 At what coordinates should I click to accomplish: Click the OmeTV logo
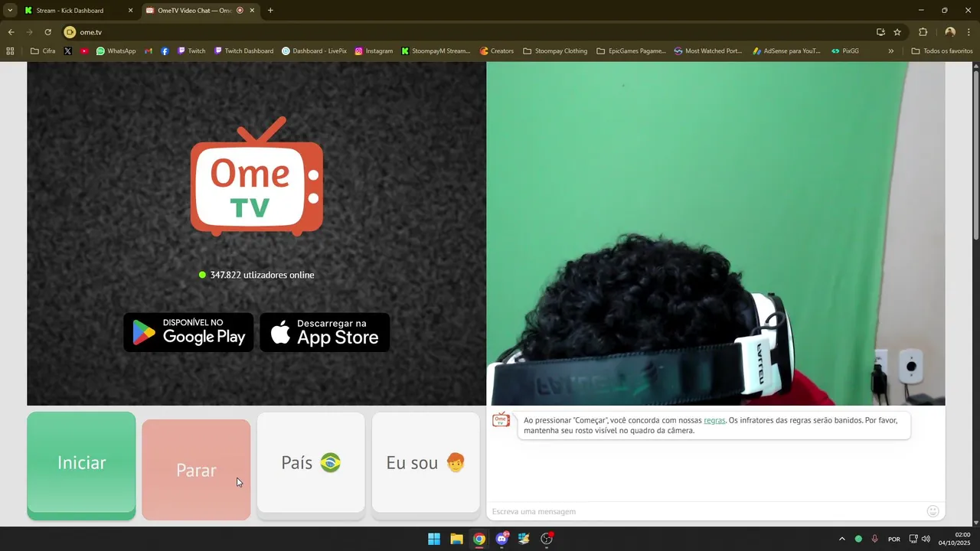256,176
